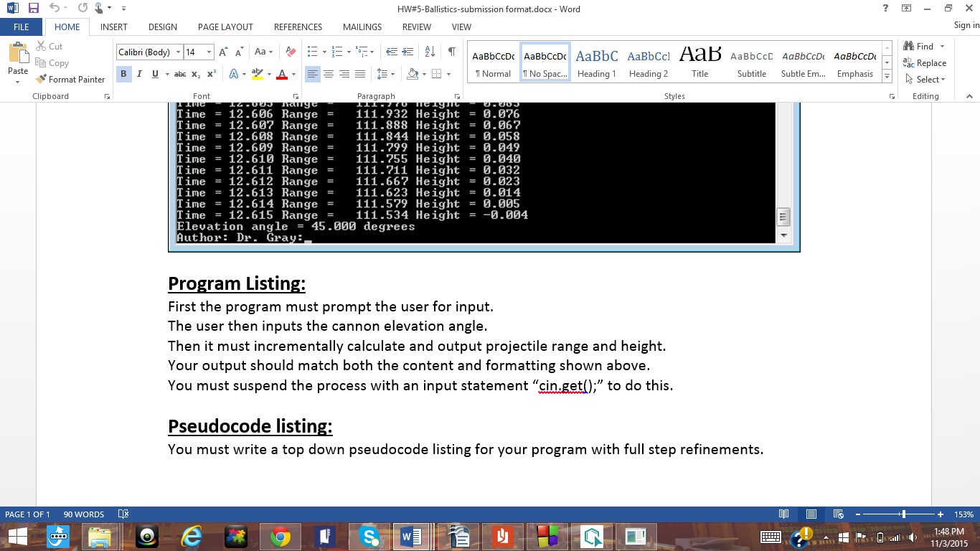Undo the last action
This screenshot has width=980, height=551.
click(55, 9)
